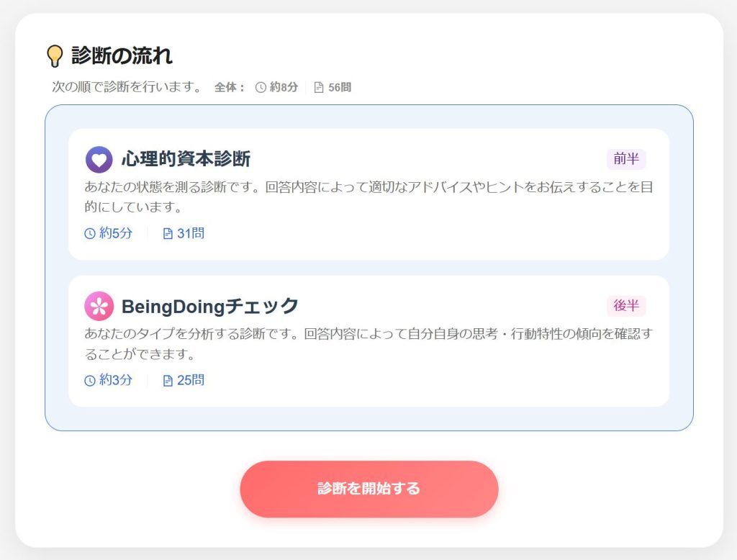Click the document icon beside 31問
This screenshot has width=737, height=560.
click(168, 233)
